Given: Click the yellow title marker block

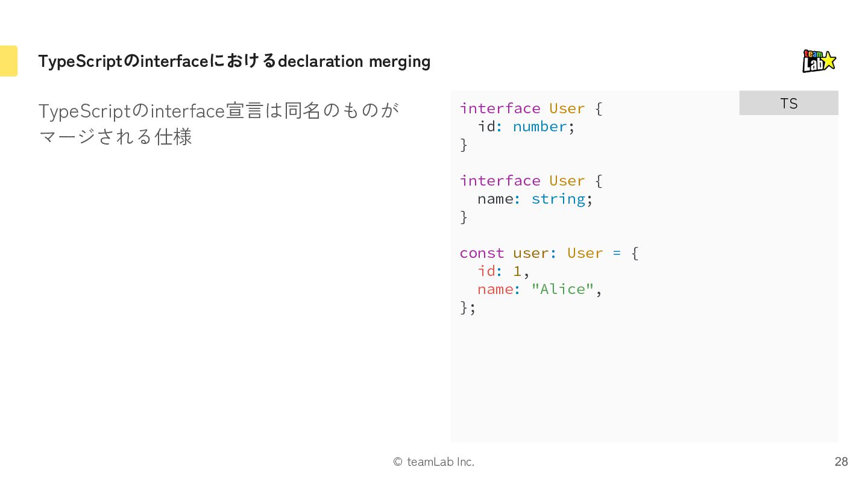Looking at the screenshot, I should click(8, 61).
